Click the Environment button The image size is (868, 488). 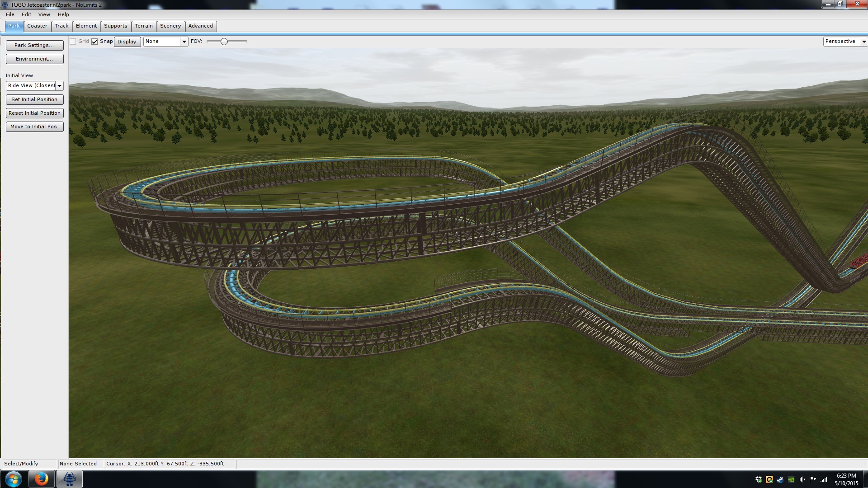pyautogui.click(x=34, y=59)
